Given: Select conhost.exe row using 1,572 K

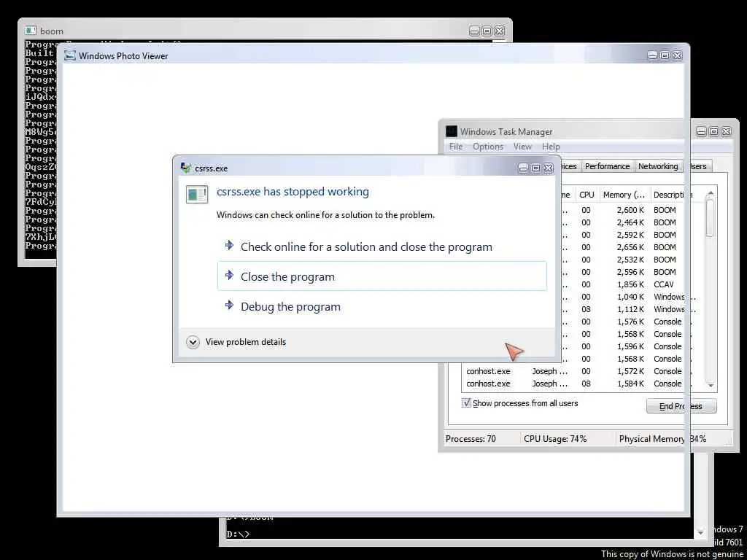Looking at the screenshot, I should pyautogui.click(x=583, y=371).
